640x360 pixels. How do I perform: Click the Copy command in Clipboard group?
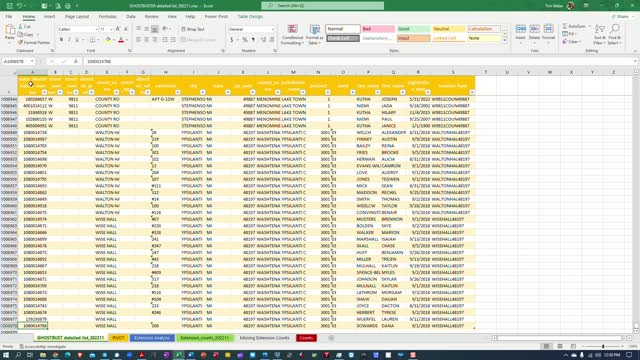(x=29, y=35)
